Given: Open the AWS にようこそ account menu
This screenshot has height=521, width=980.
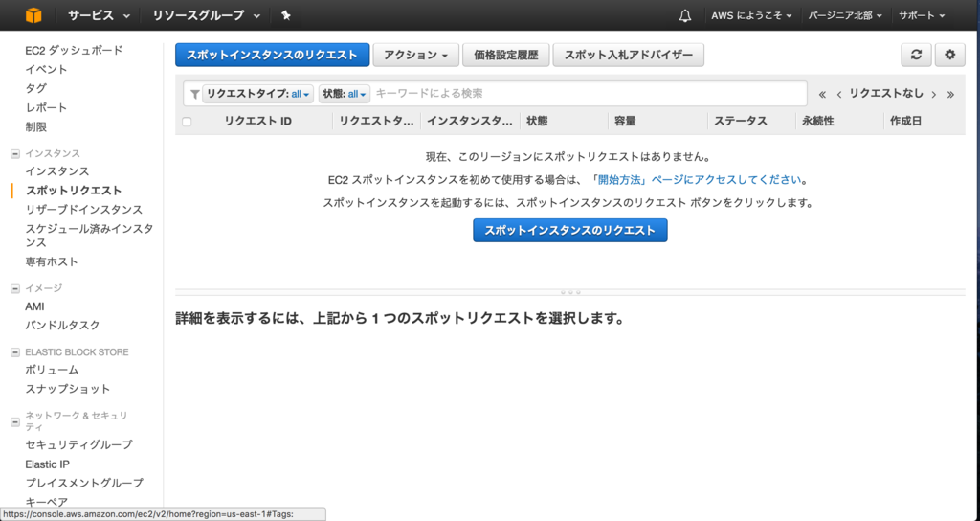Looking at the screenshot, I should pos(751,15).
